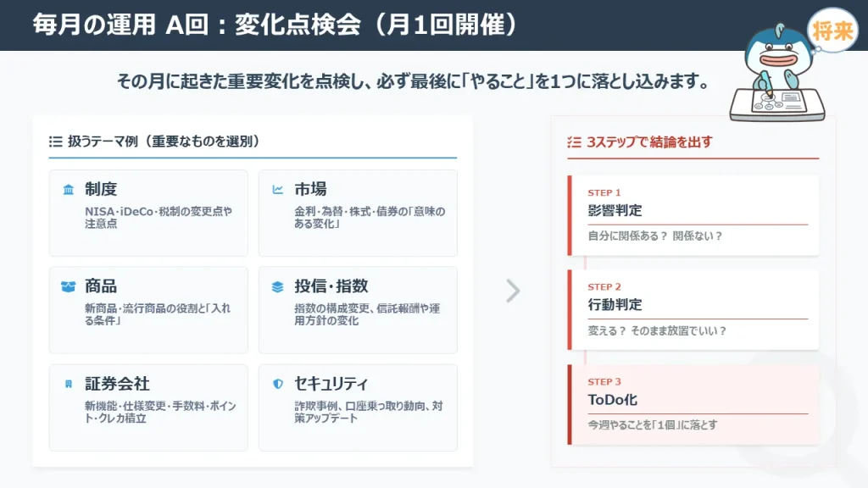This screenshot has width=868, height=488.
Task: Click the subtitle sentence about やること
Action: (413, 83)
